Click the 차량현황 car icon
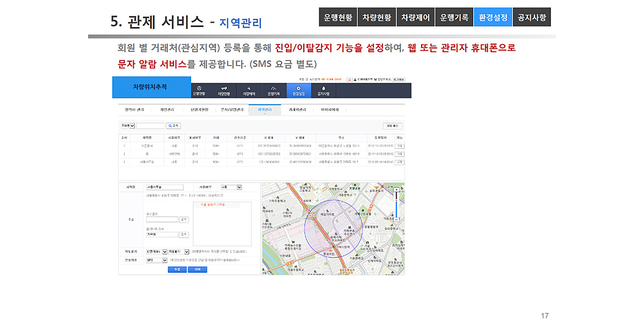Viewport: 644px width, 324px height. 224,88
